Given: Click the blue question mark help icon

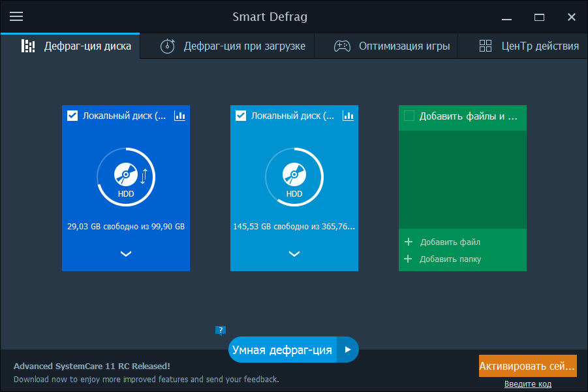Looking at the screenshot, I should pos(221,331).
